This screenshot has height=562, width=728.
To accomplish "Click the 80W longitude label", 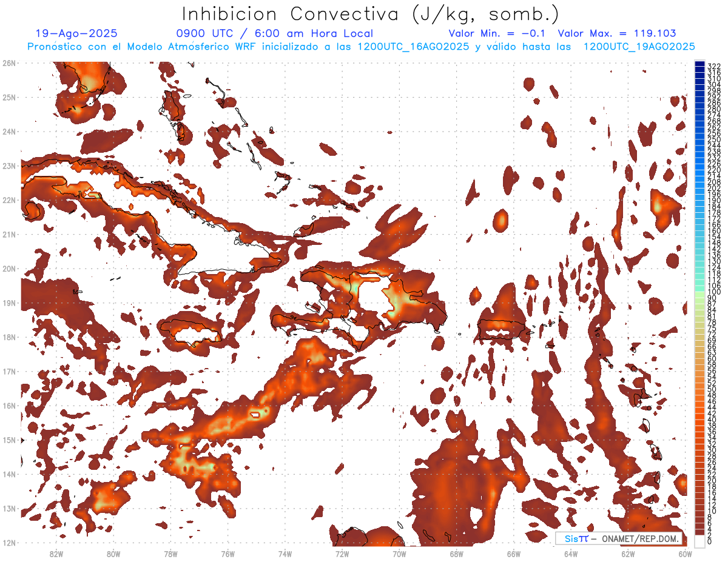I will [113, 554].
